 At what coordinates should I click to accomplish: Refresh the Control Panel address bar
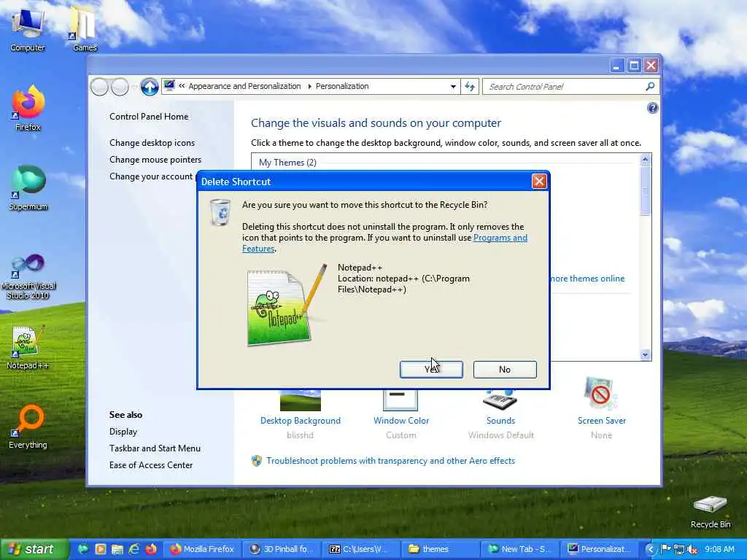tap(470, 86)
